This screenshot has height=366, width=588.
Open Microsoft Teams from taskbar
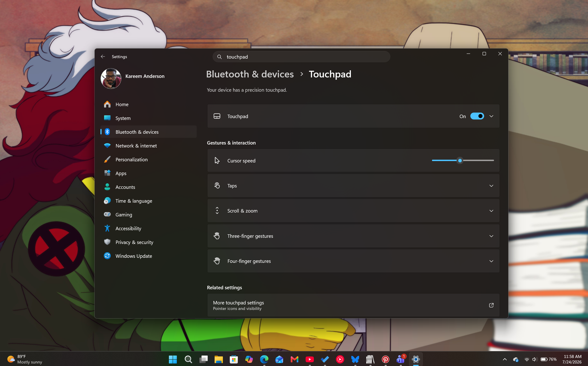[x=401, y=360]
